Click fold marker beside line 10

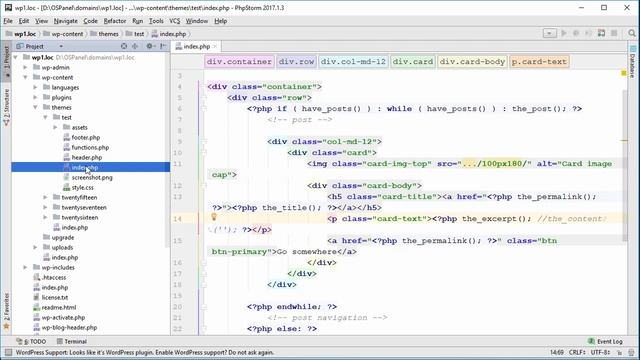point(204,153)
